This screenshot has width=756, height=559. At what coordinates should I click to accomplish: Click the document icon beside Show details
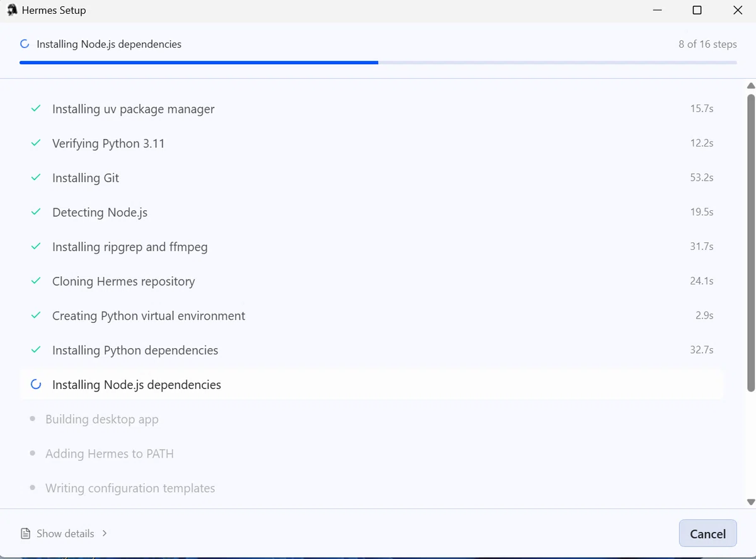coord(25,533)
